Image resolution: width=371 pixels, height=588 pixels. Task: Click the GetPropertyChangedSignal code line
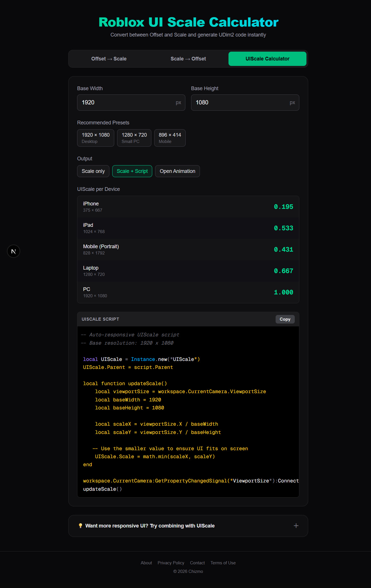(191, 481)
